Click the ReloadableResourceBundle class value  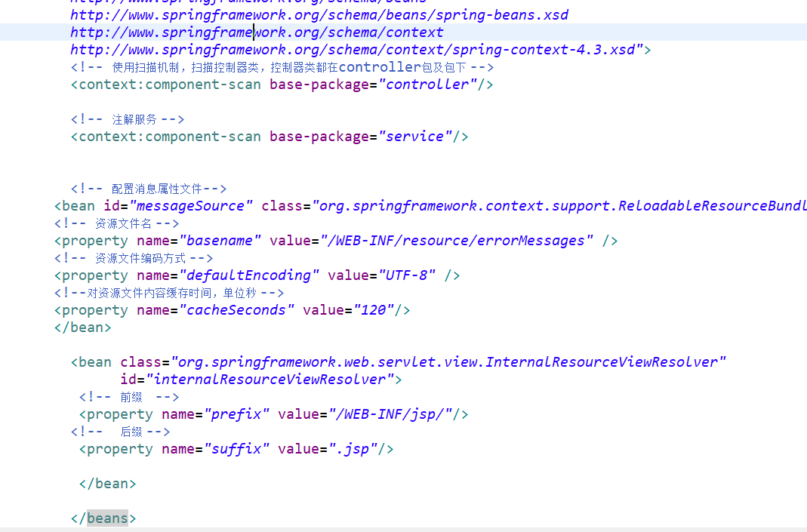pos(559,206)
